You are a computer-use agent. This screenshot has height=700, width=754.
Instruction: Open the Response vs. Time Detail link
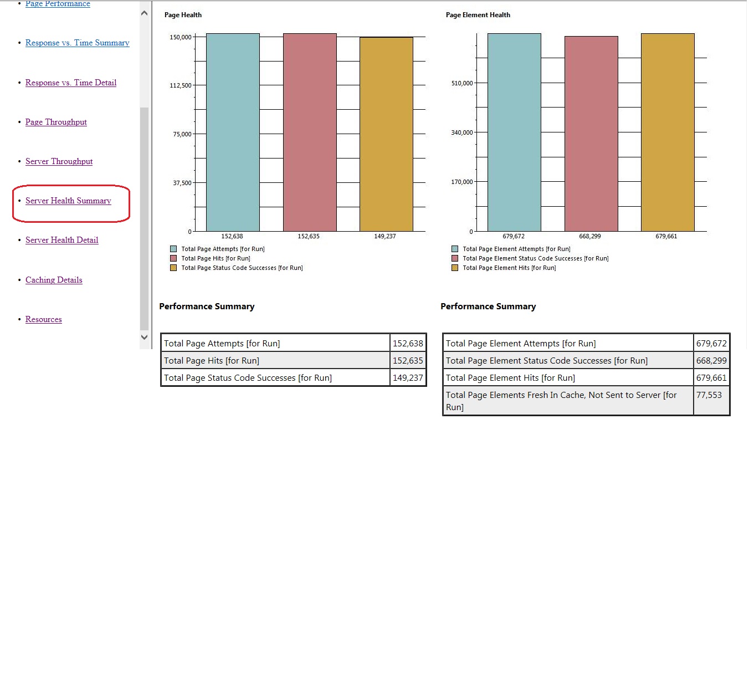[71, 83]
